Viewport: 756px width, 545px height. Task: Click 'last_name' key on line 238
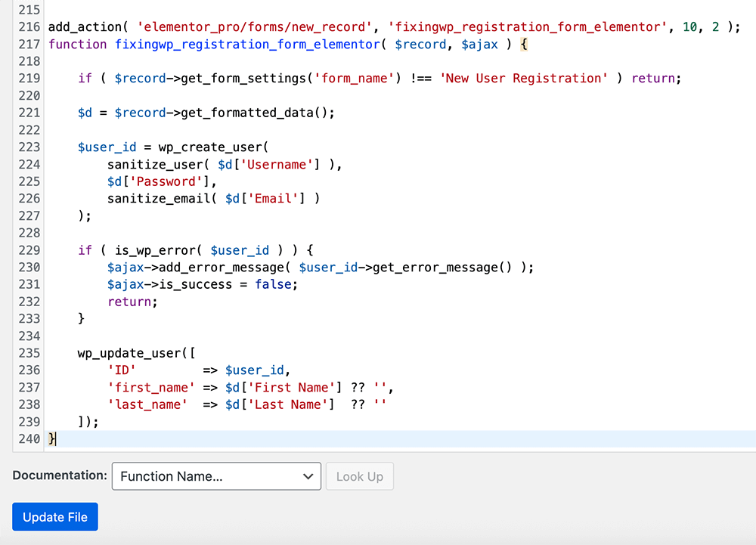(147, 404)
